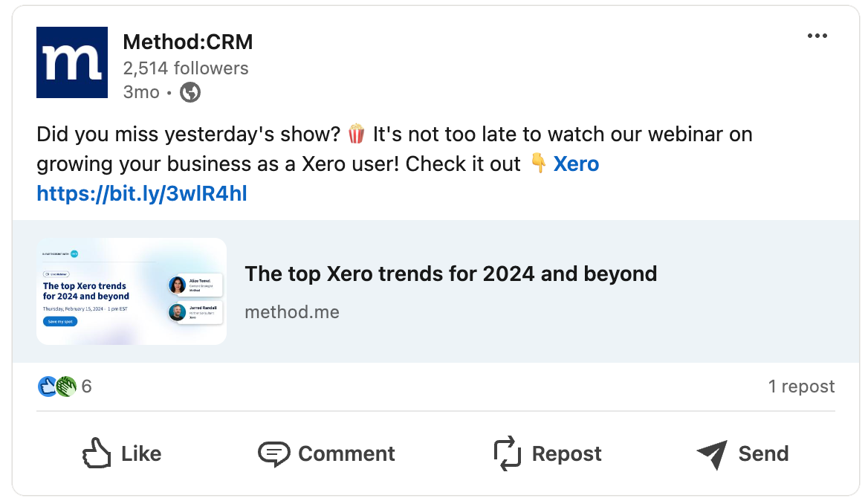Click the globe public visibility icon
The image size is (868, 501).
(190, 92)
